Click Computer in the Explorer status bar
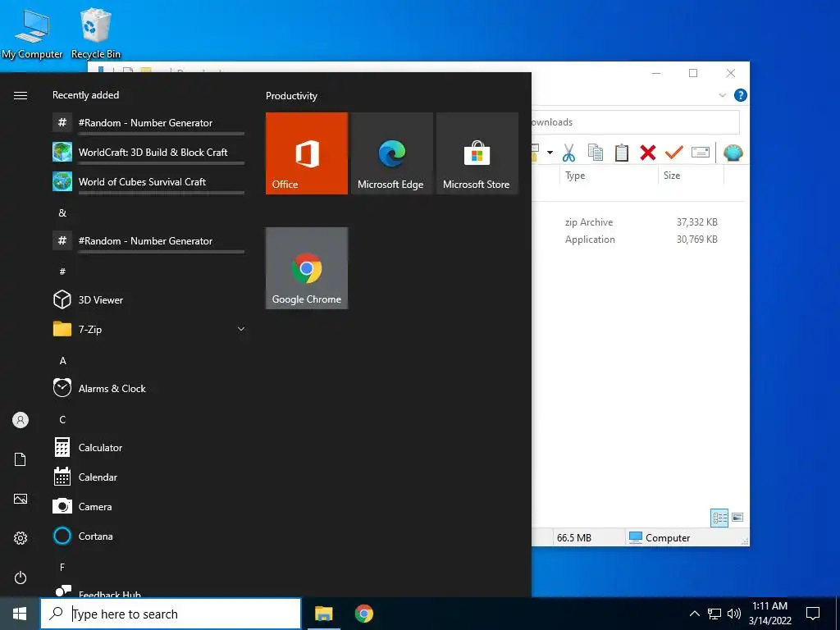This screenshot has width=840, height=630. pyautogui.click(x=660, y=537)
